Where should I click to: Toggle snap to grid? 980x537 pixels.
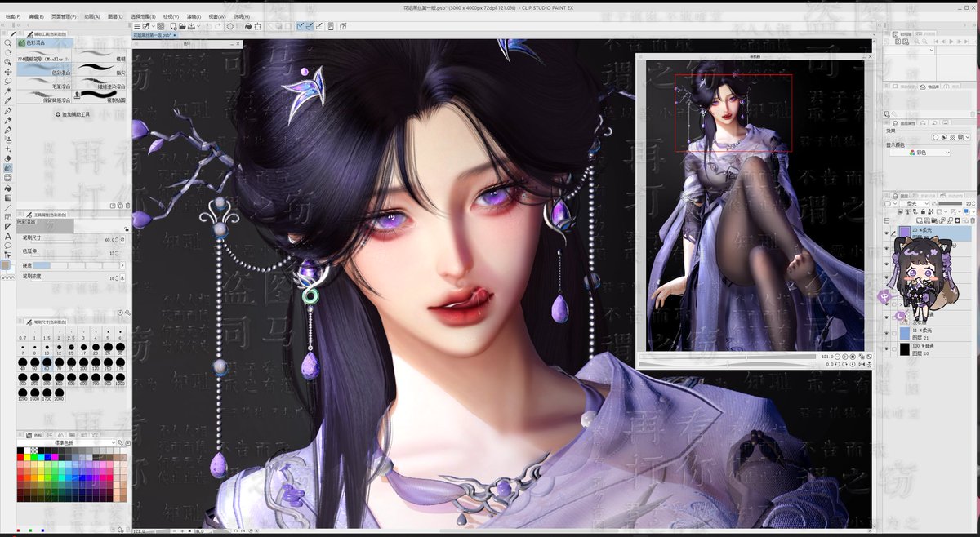click(319, 26)
